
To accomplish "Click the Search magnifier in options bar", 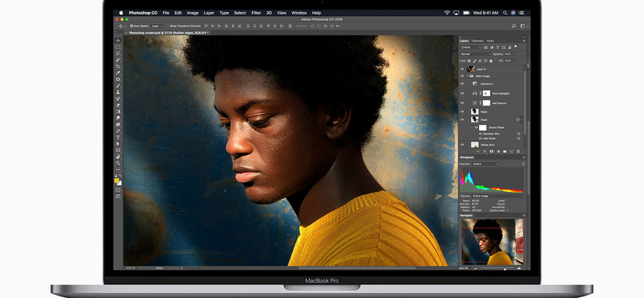I will point(514,26).
